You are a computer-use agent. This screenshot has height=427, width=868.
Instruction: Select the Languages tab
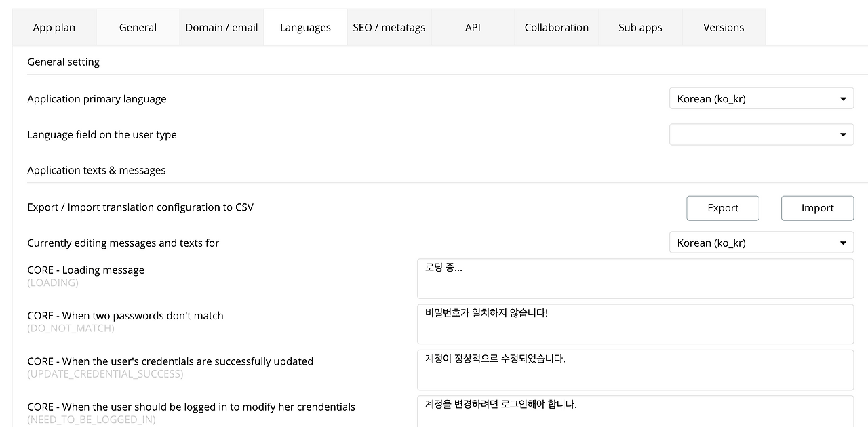click(x=305, y=27)
